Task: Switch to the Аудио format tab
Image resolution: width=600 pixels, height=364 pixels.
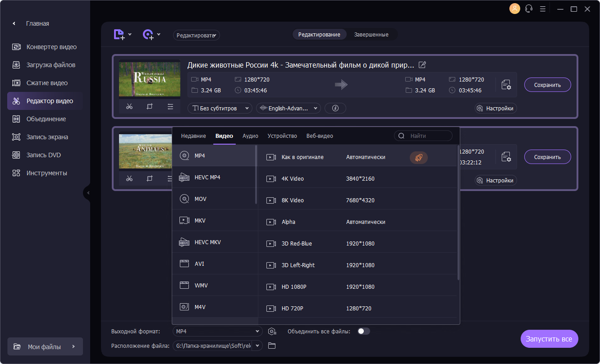Action: click(x=250, y=136)
